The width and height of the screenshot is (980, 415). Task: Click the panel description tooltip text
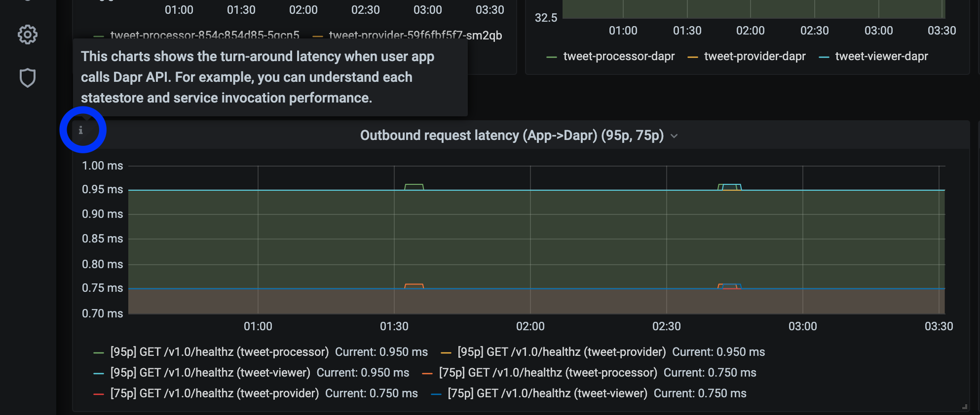coord(257,77)
